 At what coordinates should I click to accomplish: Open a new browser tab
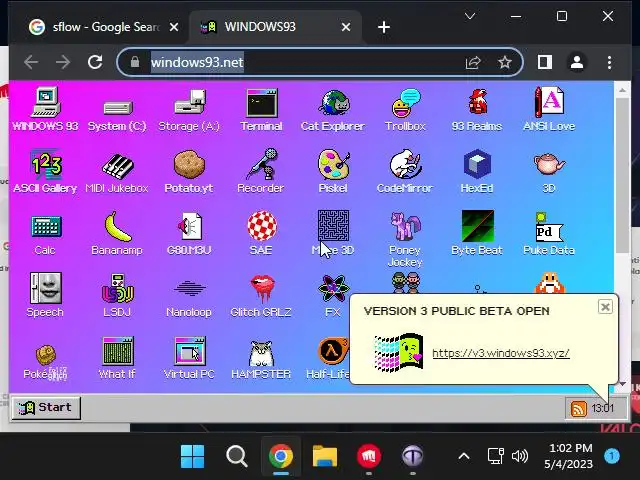384,27
